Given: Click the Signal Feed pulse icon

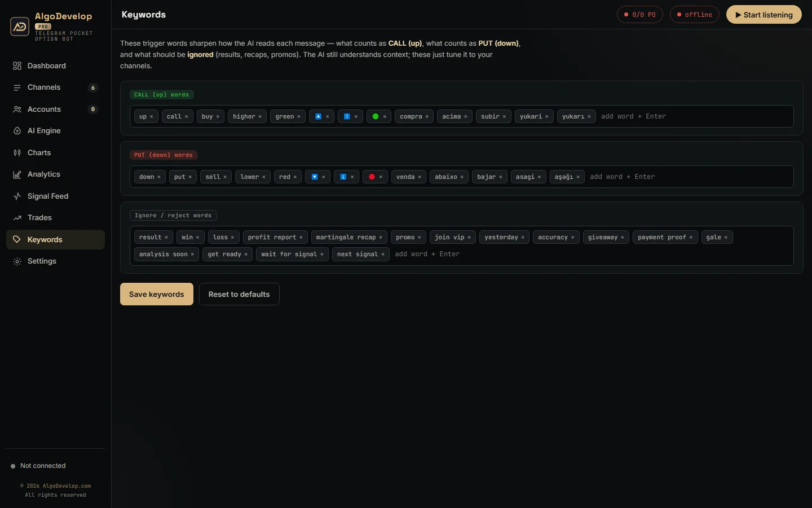Looking at the screenshot, I should (x=17, y=196).
